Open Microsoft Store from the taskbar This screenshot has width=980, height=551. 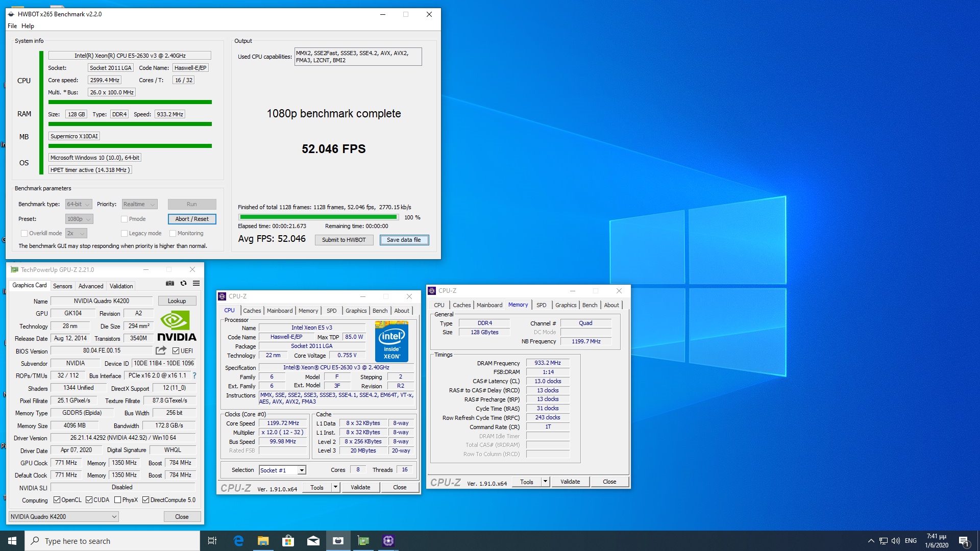(x=288, y=541)
